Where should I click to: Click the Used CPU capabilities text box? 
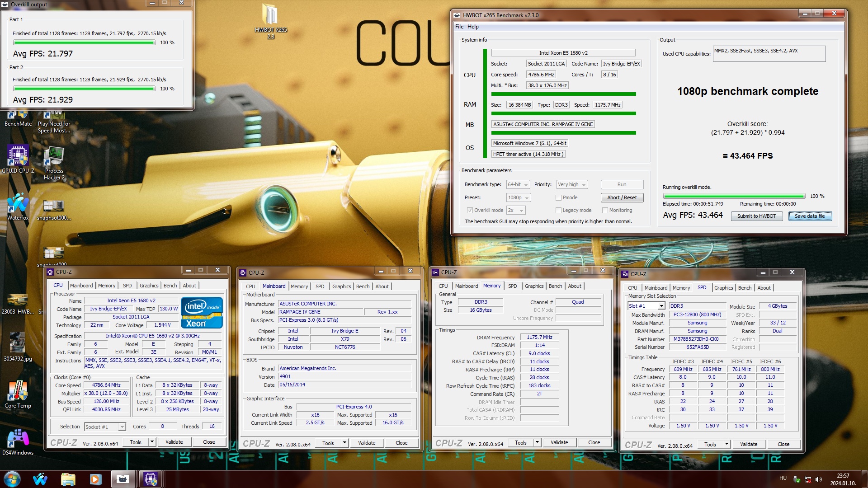(x=769, y=54)
